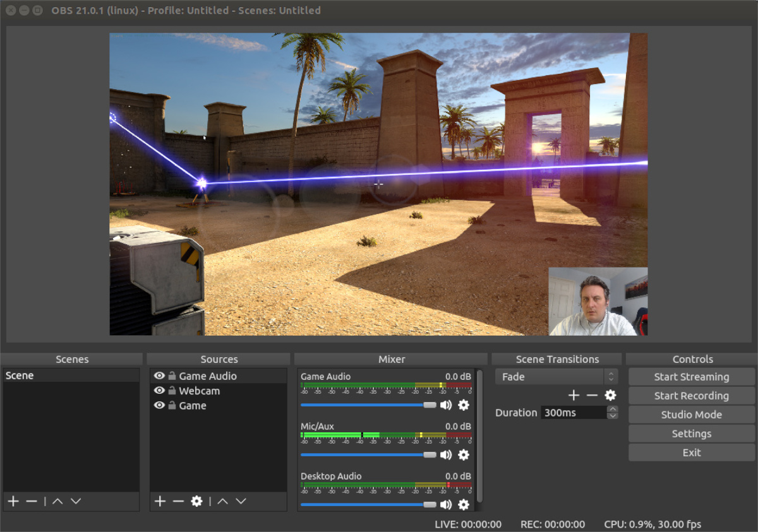Enable Studio Mode

(691, 414)
